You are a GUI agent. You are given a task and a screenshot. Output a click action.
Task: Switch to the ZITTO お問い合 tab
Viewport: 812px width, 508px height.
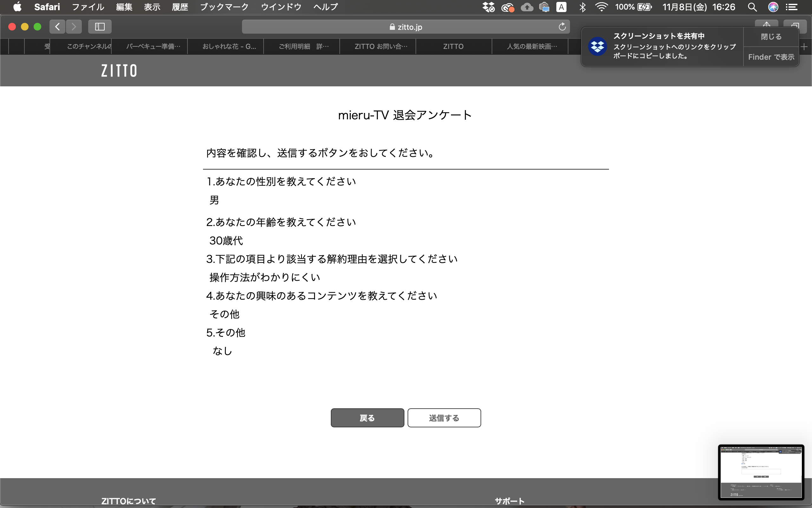click(378, 46)
